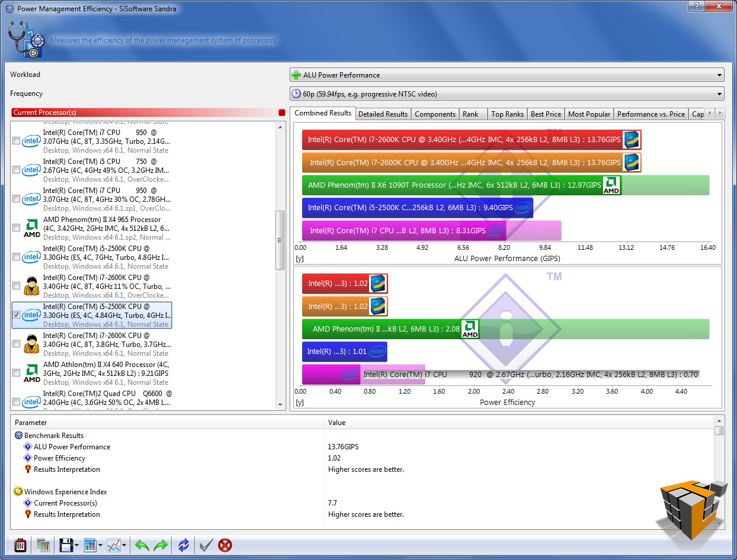The width and height of the screenshot is (737, 560).
Task: Click the red i7-2600K 13.76GIPS bar
Action: click(472, 140)
